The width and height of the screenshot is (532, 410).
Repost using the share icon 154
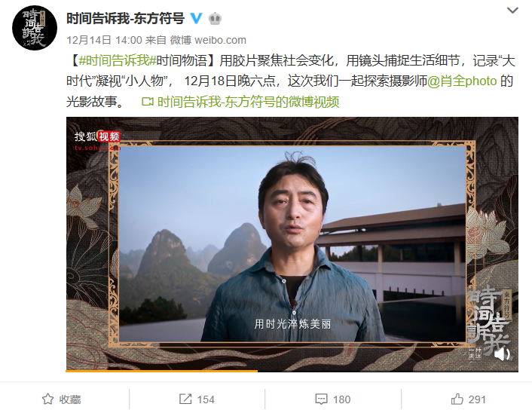(197, 399)
